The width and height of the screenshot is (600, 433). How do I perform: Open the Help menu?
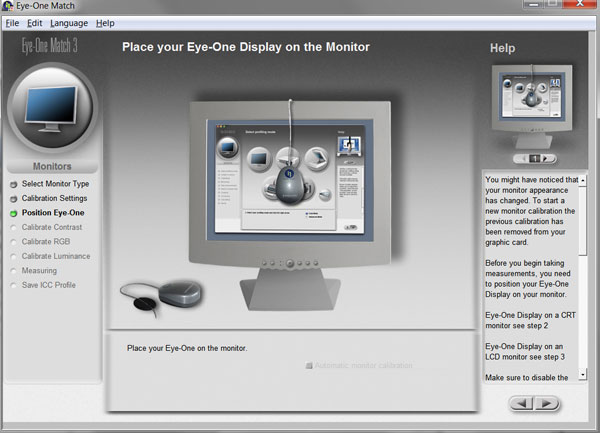[105, 23]
